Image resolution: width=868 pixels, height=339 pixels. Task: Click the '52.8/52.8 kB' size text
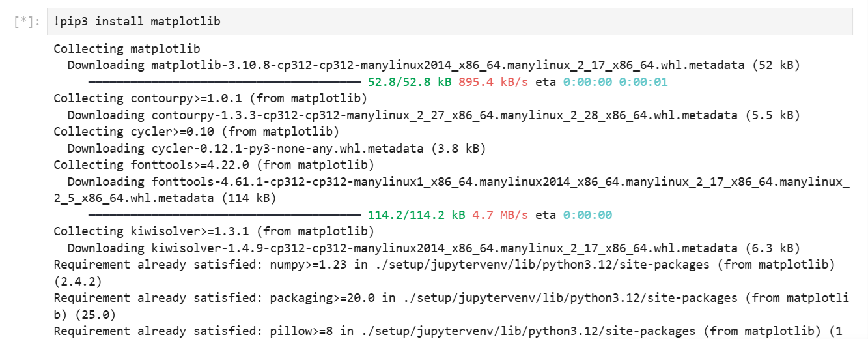click(410, 82)
